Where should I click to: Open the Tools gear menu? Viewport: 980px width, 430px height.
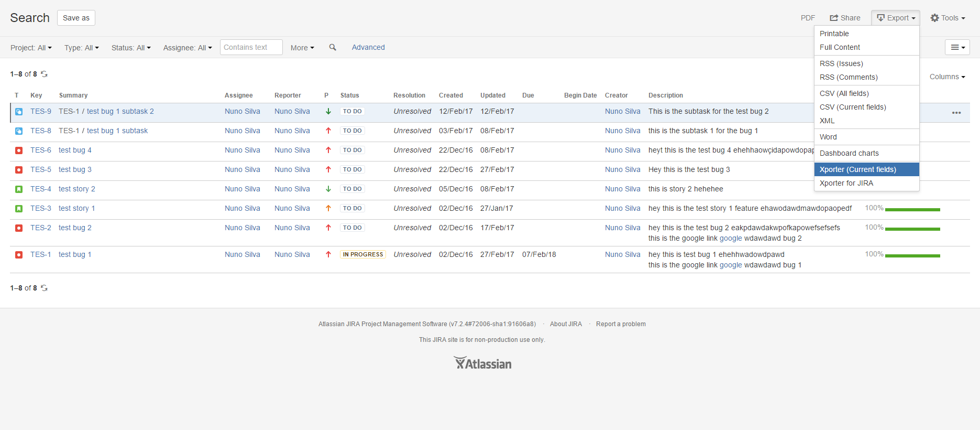coord(947,18)
